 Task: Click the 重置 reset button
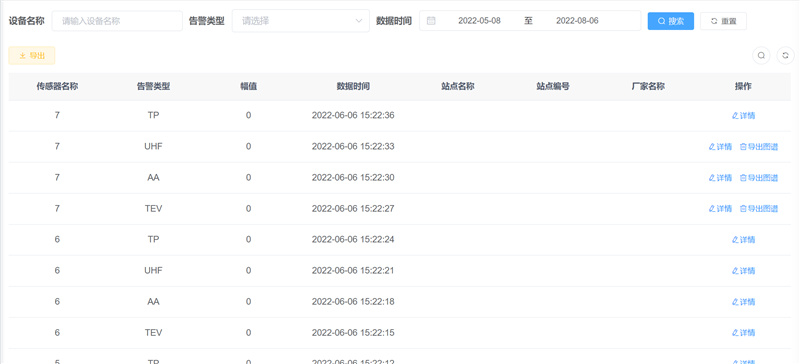723,21
